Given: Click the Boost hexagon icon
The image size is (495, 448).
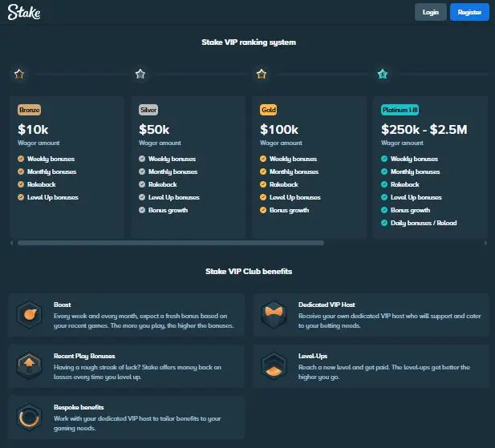Looking at the screenshot, I should tap(30, 314).
